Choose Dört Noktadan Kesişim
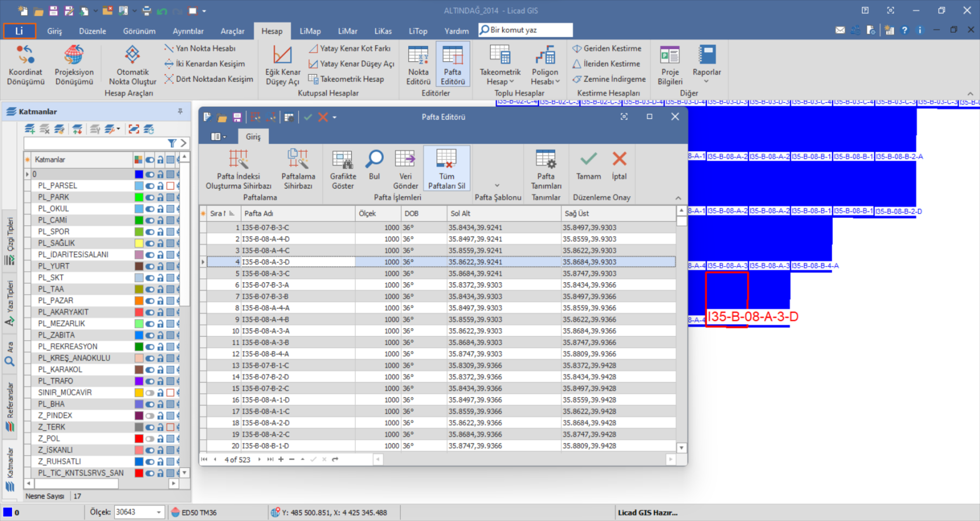Image resolution: width=980 pixels, height=521 pixels. 209,79
